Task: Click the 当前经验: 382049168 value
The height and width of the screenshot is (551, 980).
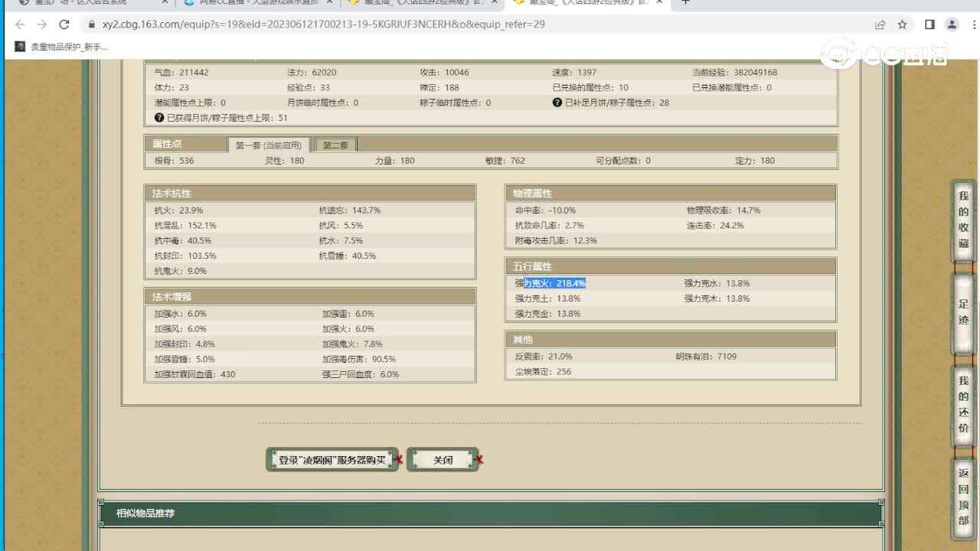Action: click(x=735, y=73)
